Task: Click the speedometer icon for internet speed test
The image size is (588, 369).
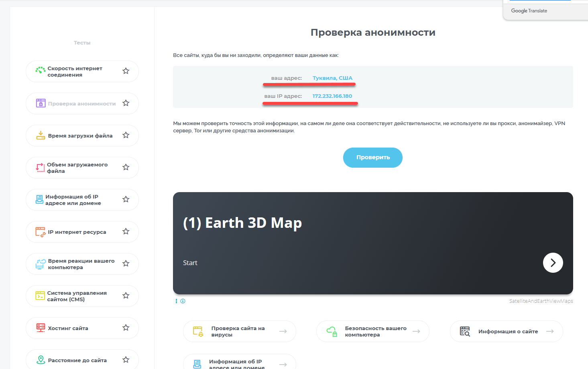Action: [40, 71]
